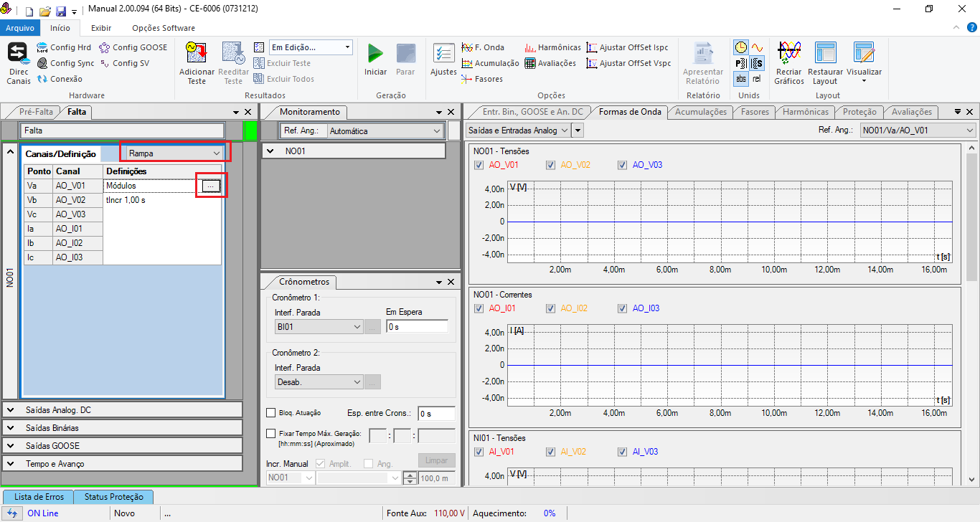Viewport: 980px width, 522px height.
Task: Switch to the Exibir ribbon tab
Action: pos(101,28)
